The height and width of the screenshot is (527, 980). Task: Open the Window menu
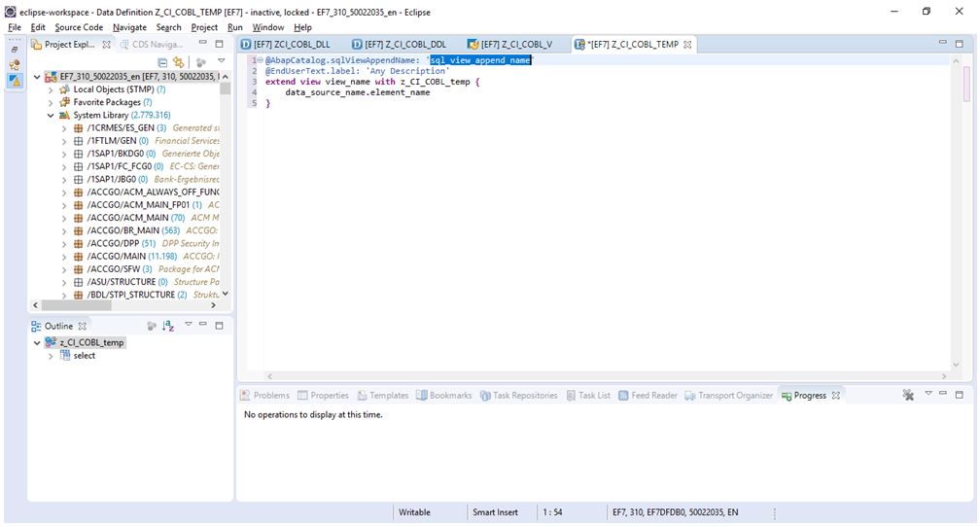(268, 27)
